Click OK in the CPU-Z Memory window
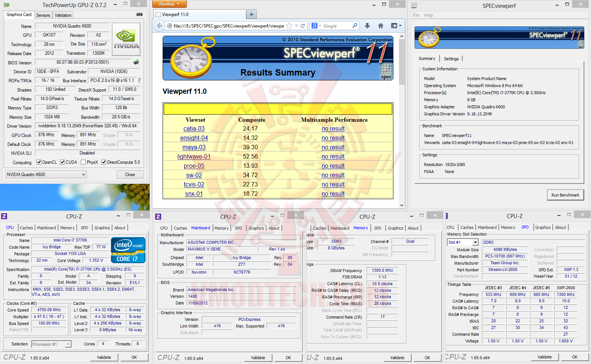The height and width of the screenshot is (364, 591). tap(428, 358)
